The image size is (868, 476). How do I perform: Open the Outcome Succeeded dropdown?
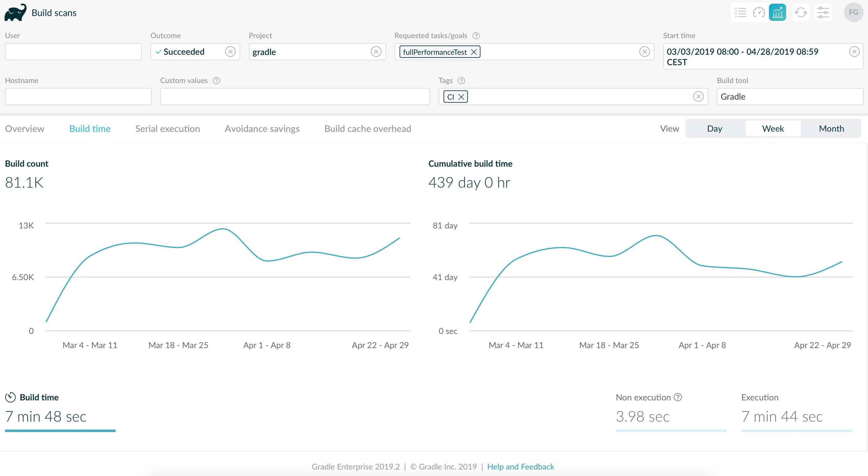(x=189, y=52)
